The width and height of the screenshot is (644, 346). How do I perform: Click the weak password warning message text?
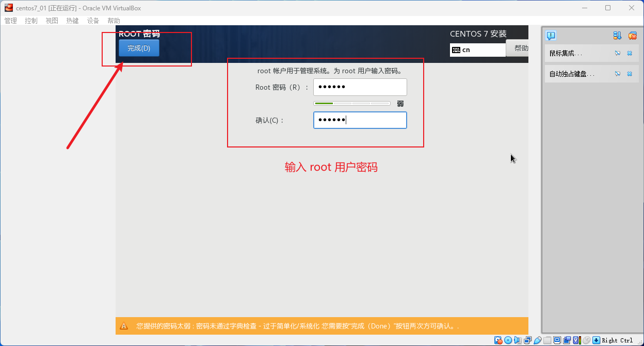click(298, 326)
